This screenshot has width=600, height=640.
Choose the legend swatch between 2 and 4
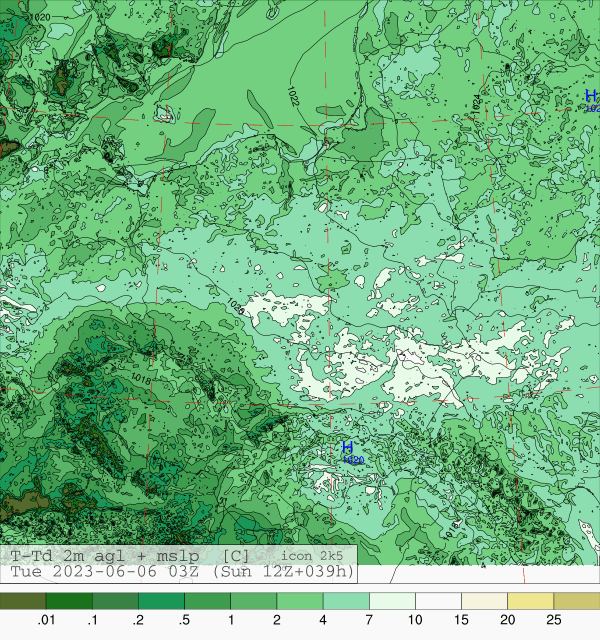pos(300,601)
